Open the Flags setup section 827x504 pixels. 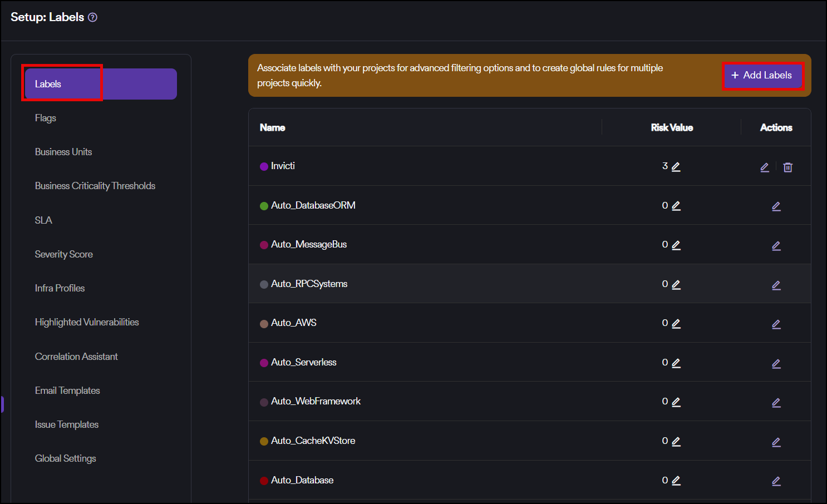point(46,118)
